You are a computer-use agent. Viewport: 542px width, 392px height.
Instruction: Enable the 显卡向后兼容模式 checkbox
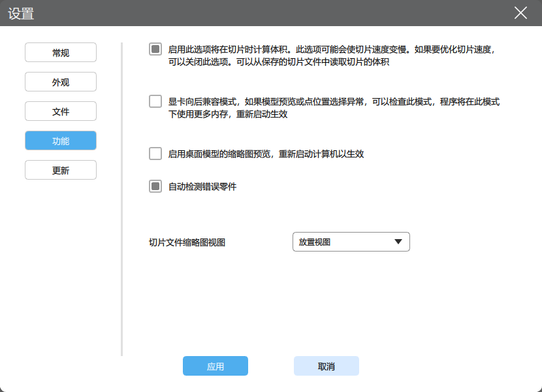coord(155,101)
